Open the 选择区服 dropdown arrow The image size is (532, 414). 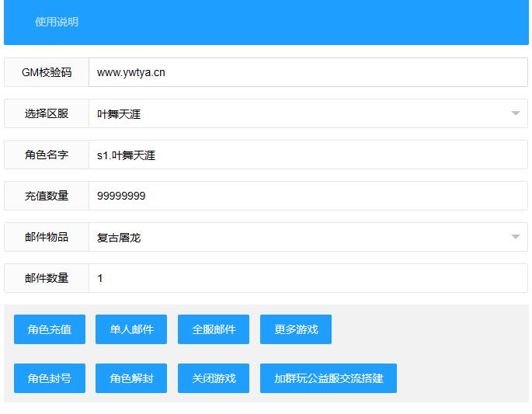(516, 113)
